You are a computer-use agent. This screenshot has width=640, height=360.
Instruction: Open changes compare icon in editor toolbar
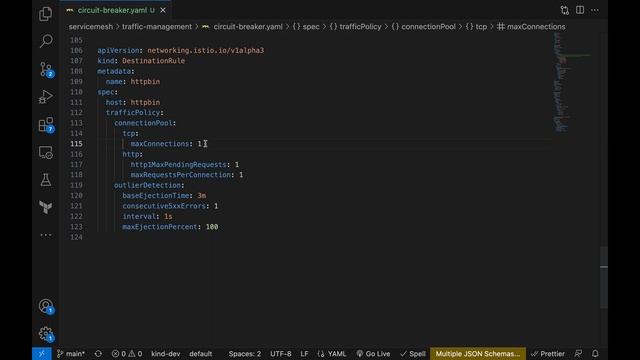(x=564, y=10)
